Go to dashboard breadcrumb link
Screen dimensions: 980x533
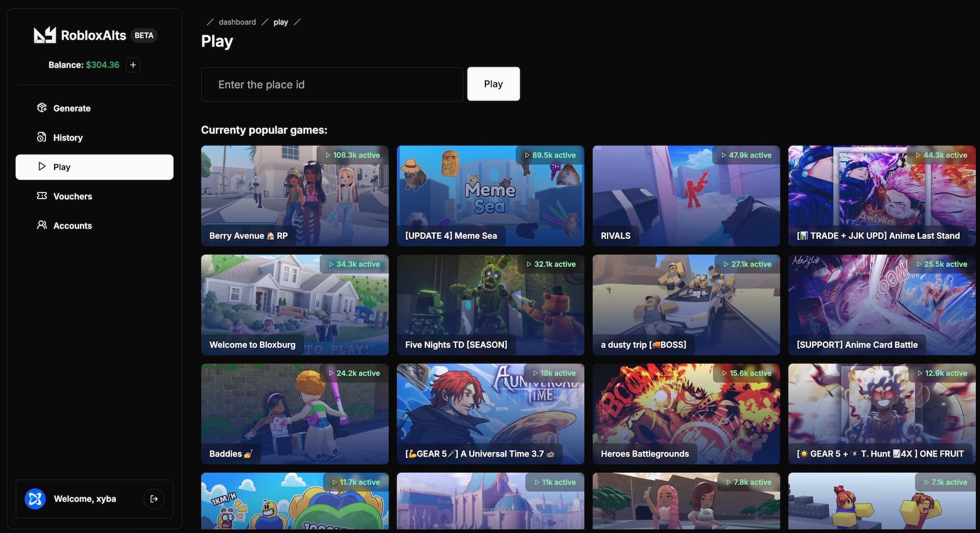(x=237, y=22)
